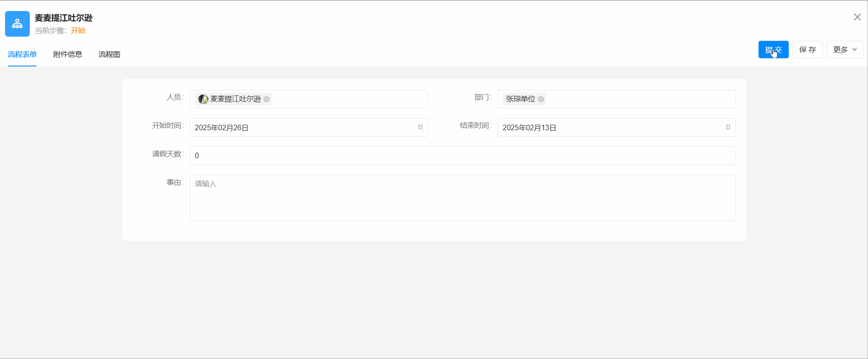Open date picker on 2025年02月13日 value

[x=530, y=128]
